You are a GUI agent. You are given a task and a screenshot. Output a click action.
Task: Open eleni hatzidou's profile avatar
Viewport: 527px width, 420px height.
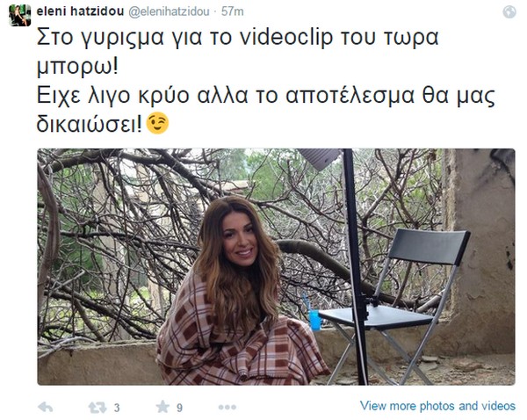(x=20, y=16)
